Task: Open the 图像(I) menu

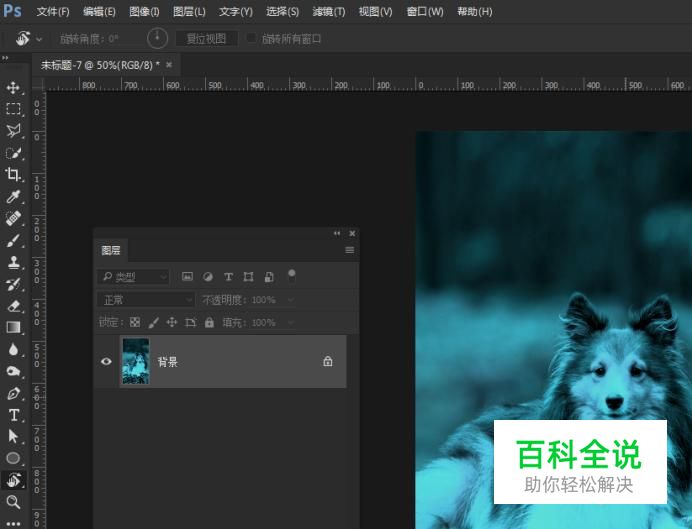Action: click(144, 11)
